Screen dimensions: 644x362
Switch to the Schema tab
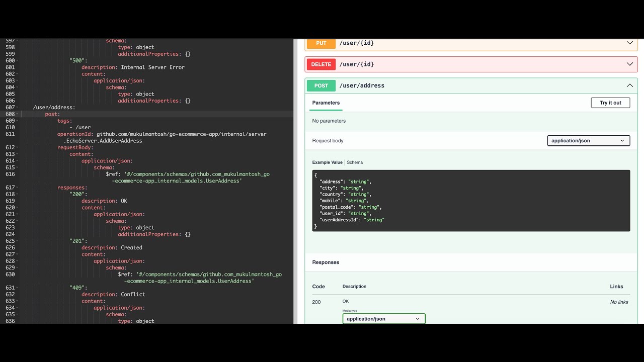pyautogui.click(x=355, y=162)
